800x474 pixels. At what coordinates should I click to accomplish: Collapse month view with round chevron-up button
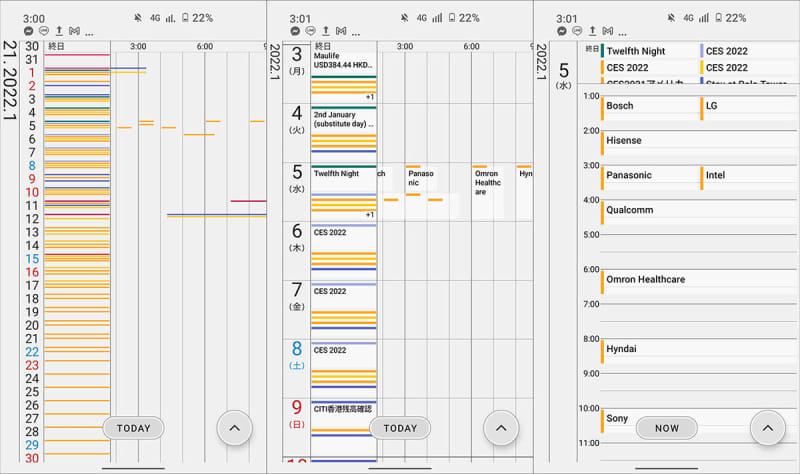[x=235, y=428]
